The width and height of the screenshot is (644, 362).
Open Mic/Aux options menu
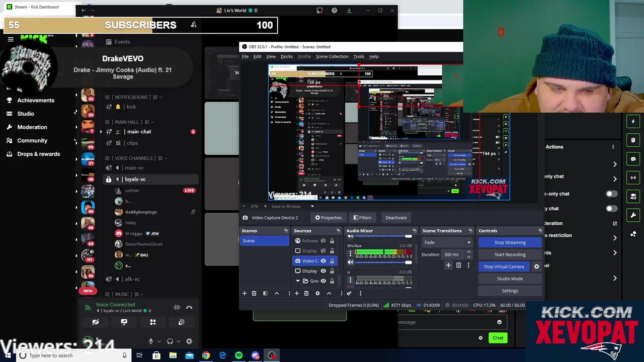click(x=350, y=254)
